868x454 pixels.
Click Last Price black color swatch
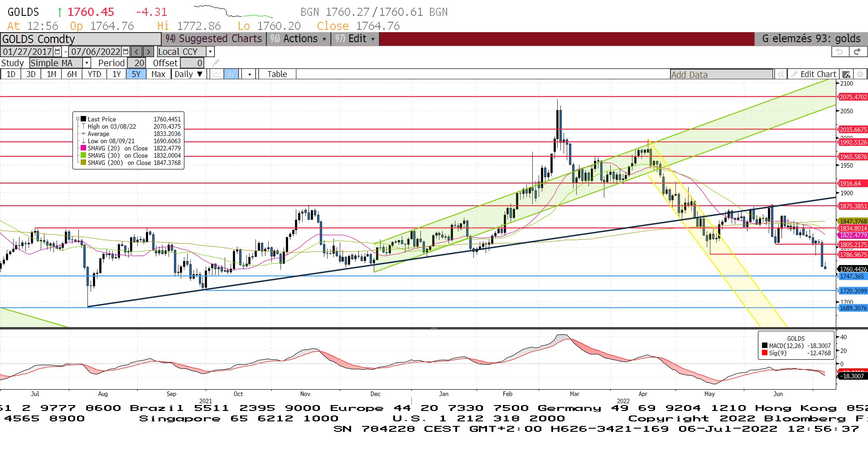83,119
